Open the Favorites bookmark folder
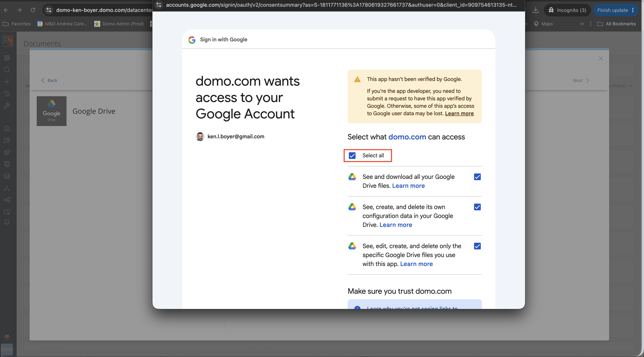This screenshot has height=357, width=644. [17, 24]
